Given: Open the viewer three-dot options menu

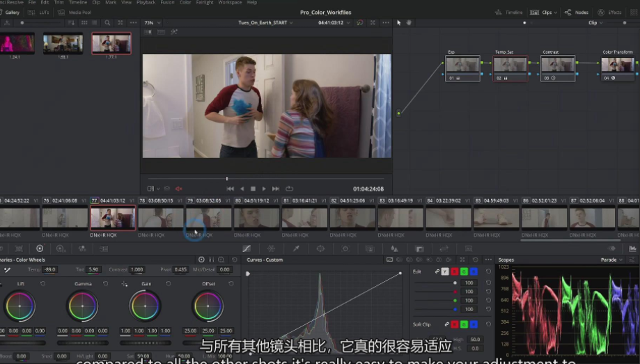Looking at the screenshot, I should pos(386,23).
